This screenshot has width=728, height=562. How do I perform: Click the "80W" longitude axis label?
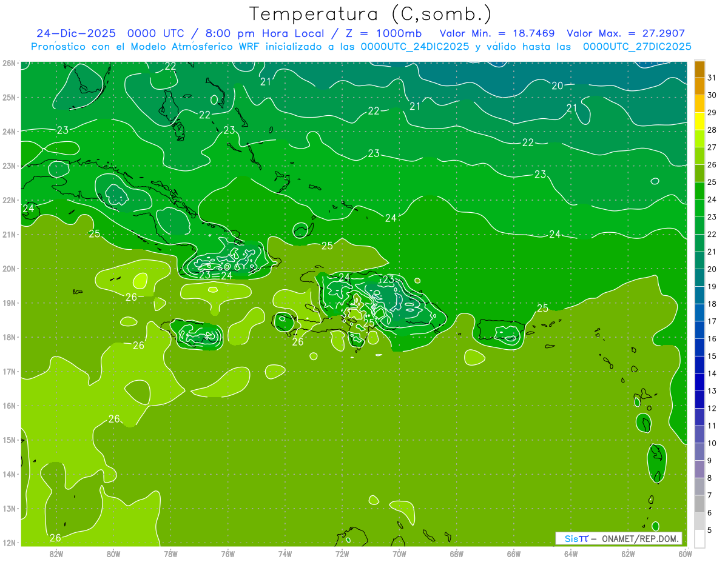[113, 553]
